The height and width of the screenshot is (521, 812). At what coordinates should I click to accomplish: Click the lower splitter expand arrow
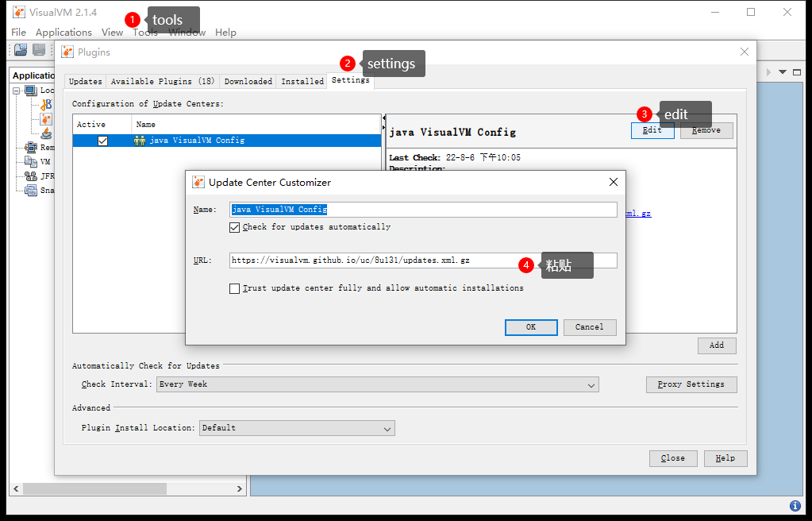click(383, 127)
